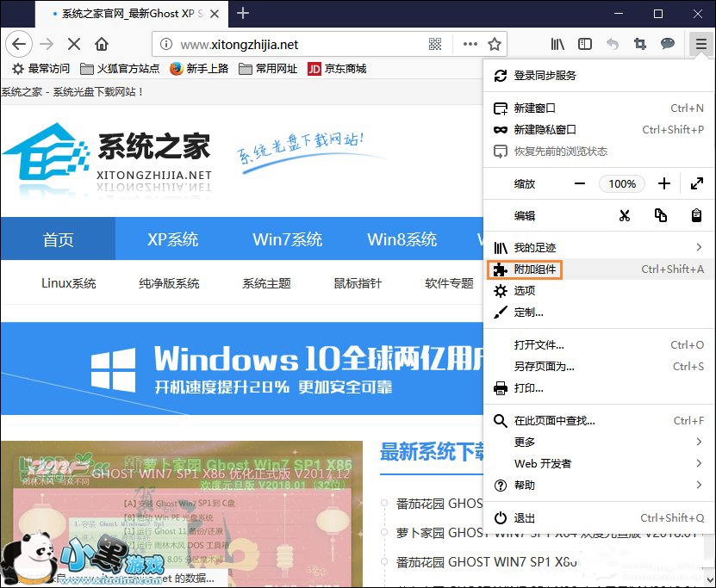This screenshot has height=588, width=716.
Task: Paste with the clipboard icon
Action: tap(696, 215)
